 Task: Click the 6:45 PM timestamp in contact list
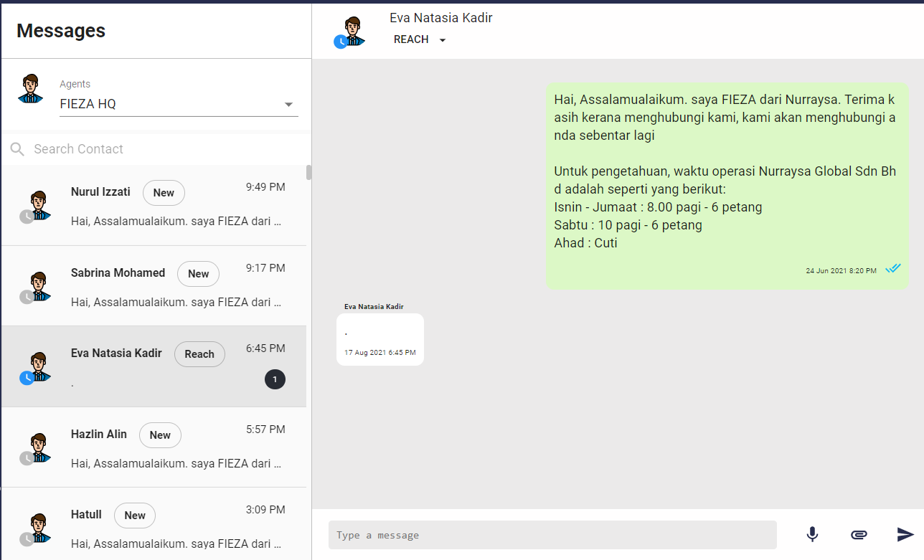(x=265, y=348)
